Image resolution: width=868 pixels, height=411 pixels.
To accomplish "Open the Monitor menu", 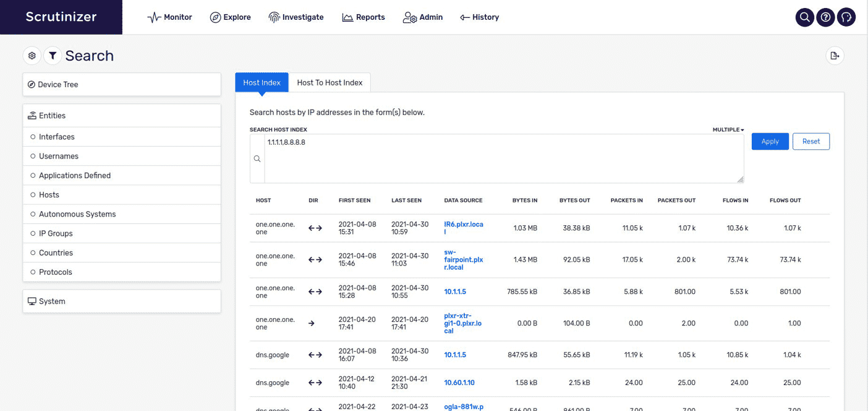I will click(x=170, y=17).
